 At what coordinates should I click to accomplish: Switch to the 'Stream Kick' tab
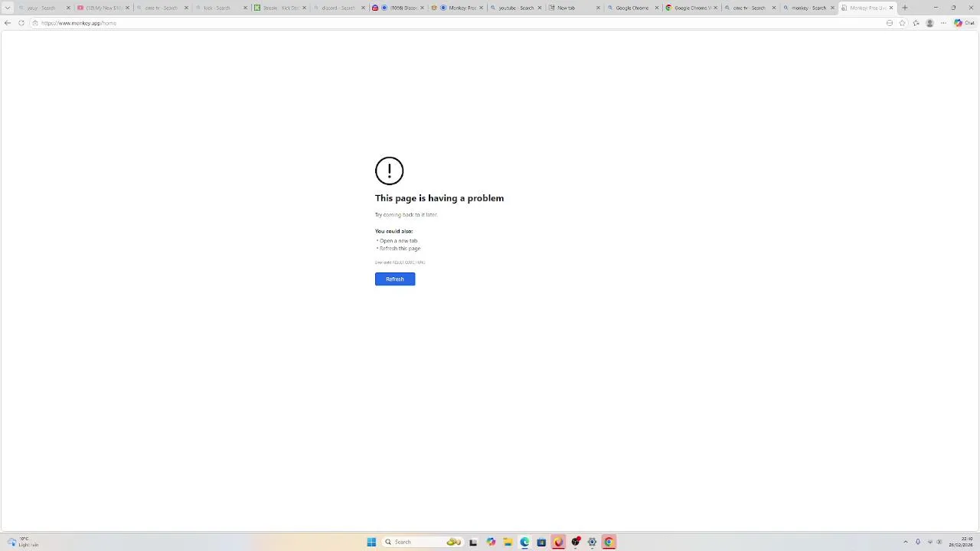point(279,8)
